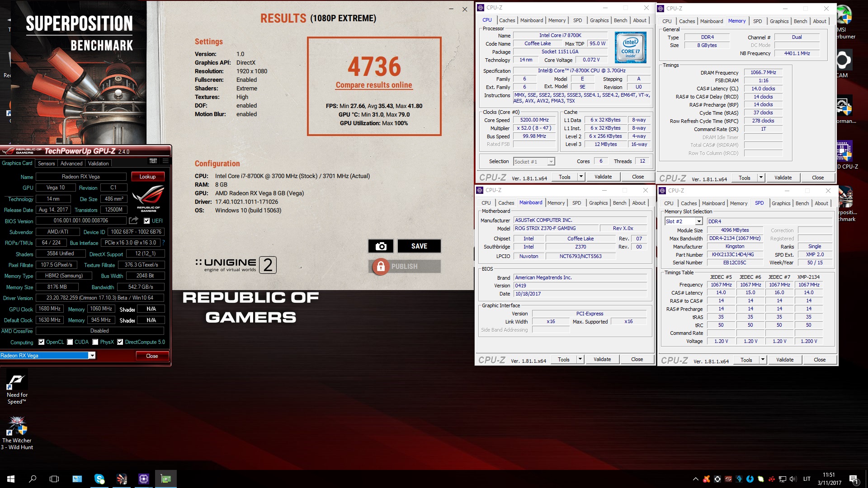Click the PUBLISH button with lock
868x488 pixels.
(405, 267)
